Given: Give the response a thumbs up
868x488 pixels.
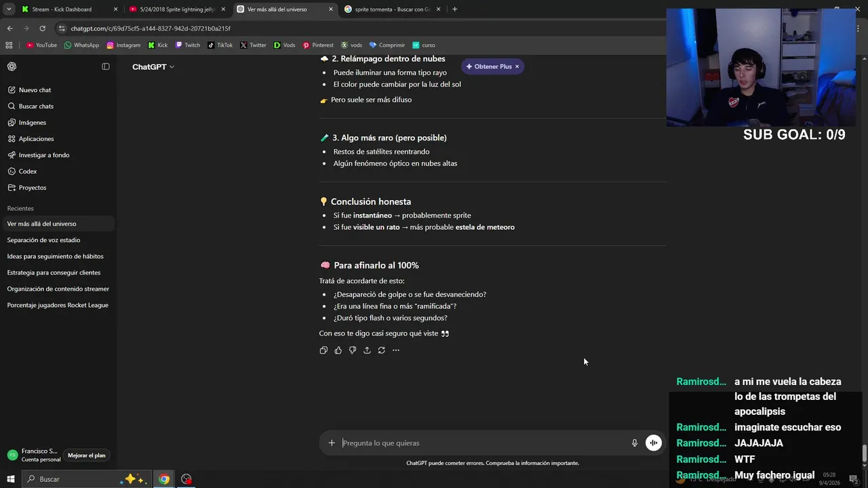Looking at the screenshot, I should [338, 350].
